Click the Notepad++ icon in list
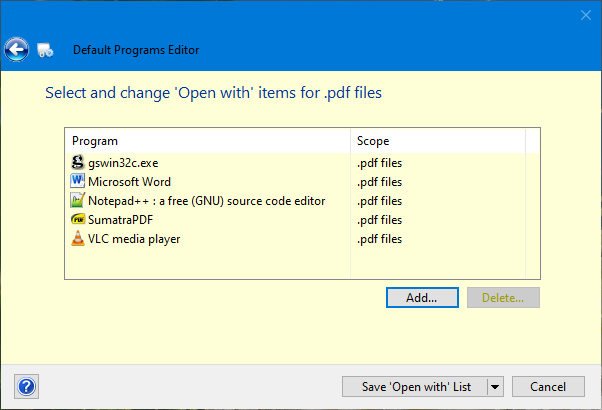 78,201
